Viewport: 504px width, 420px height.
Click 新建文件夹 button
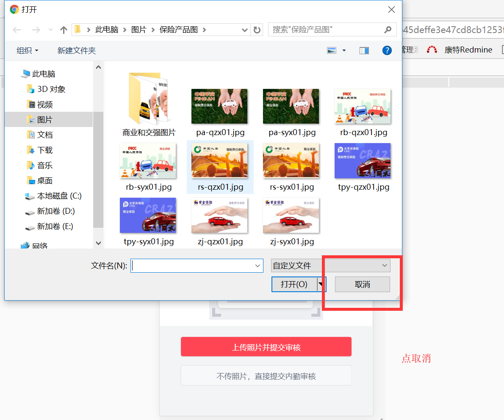[x=77, y=50]
